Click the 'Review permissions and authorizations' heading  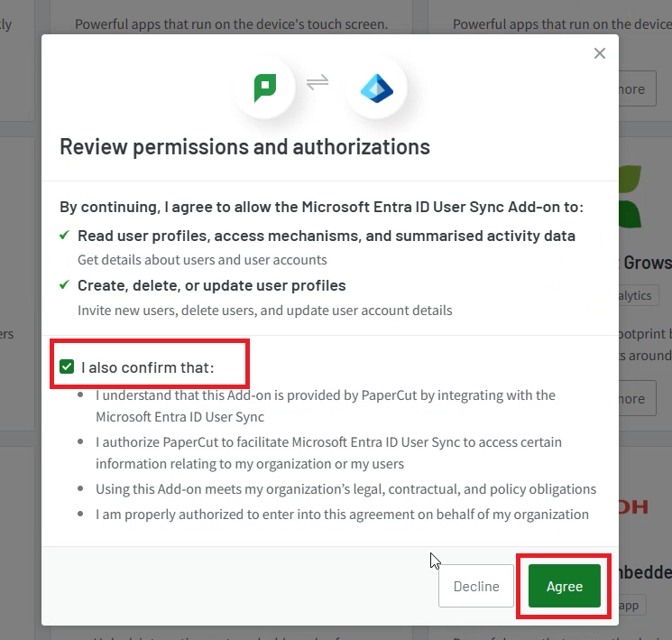point(244,147)
